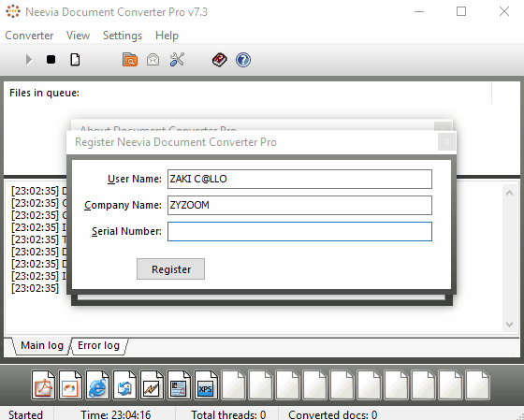Viewport: 524px width, 420px height.
Task: Click the Company Name input field
Action: [x=299, y=205]
